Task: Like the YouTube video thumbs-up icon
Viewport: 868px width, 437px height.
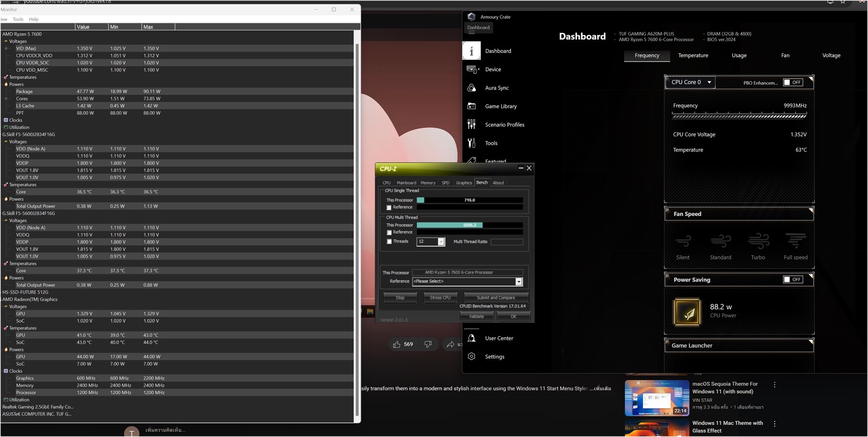Action: (397, 345)
